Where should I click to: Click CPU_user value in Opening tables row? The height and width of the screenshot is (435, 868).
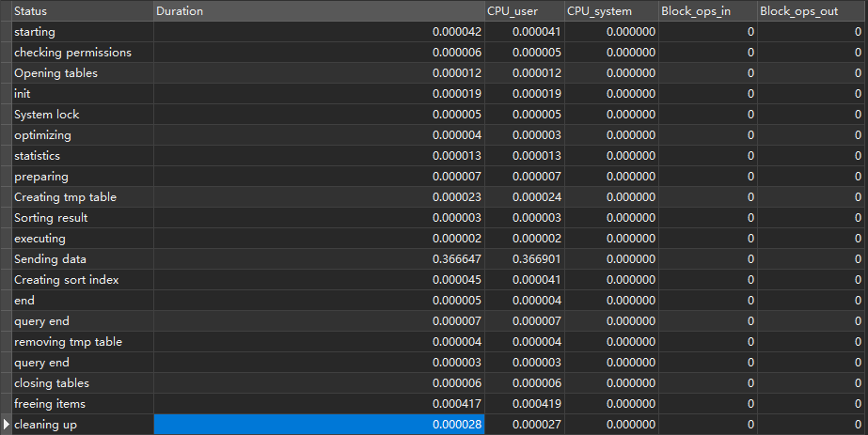[536, 73]
